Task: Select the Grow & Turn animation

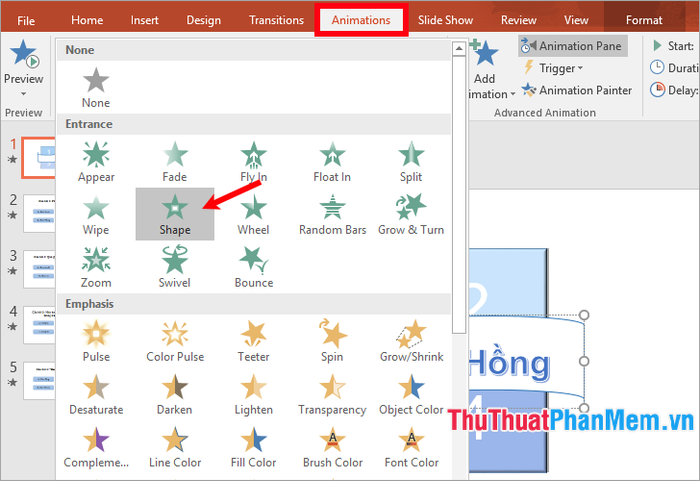Action: coord(411,213)
